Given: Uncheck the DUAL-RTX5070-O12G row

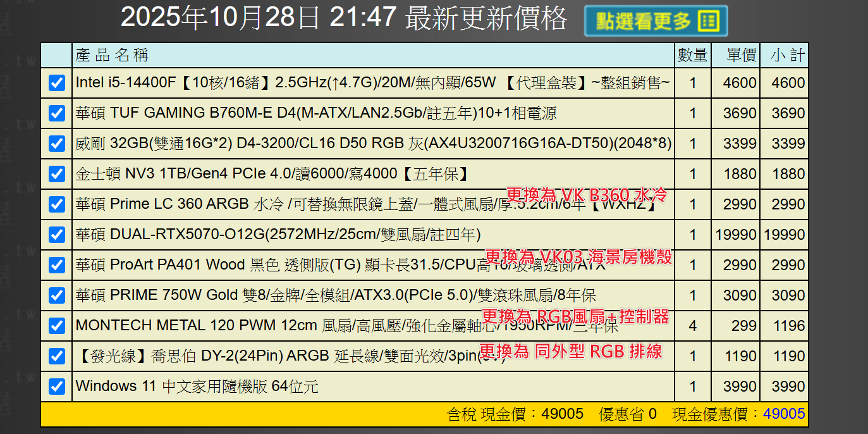Looking at the screenshot, I should (57, 235).
